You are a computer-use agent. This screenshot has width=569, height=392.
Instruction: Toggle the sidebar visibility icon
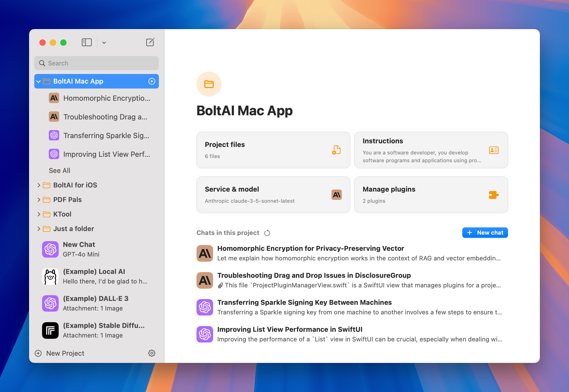coord(86,42)
